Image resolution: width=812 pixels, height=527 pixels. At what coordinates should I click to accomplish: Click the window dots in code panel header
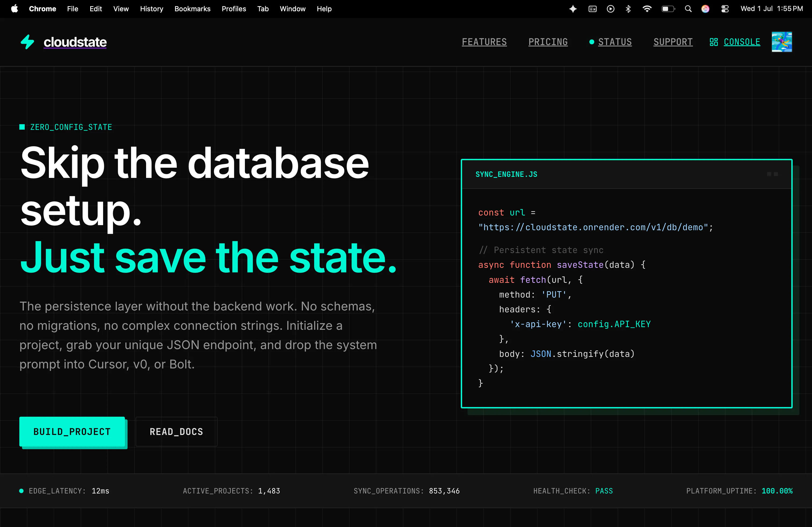click(x=773, y=174)
